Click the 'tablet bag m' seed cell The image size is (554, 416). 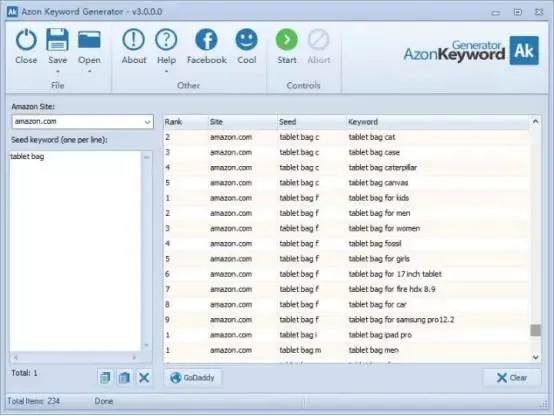pyautogui.click(x=300, y=350)
